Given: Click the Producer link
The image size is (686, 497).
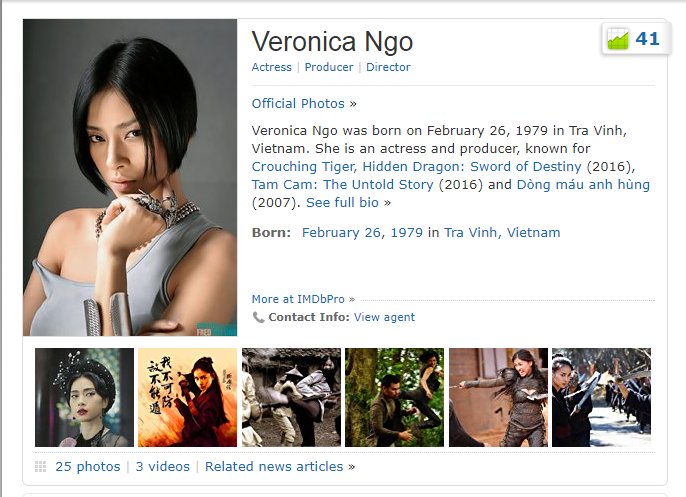Looking at the screenshot, I should pos(329,67).
